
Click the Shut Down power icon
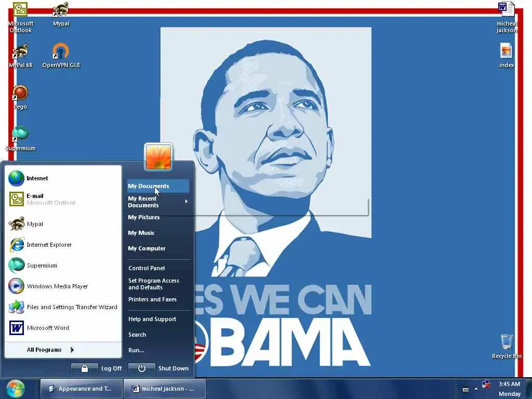point(142,368)
